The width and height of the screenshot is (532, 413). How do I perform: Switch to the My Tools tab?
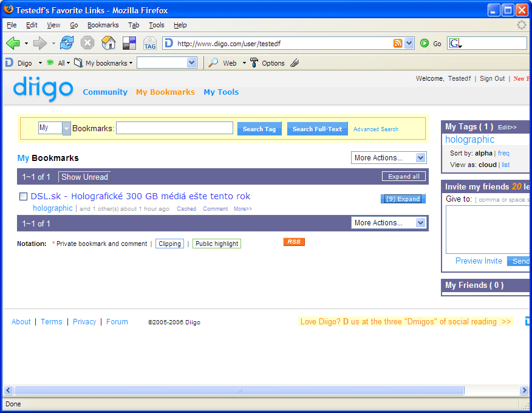(221, 92)
